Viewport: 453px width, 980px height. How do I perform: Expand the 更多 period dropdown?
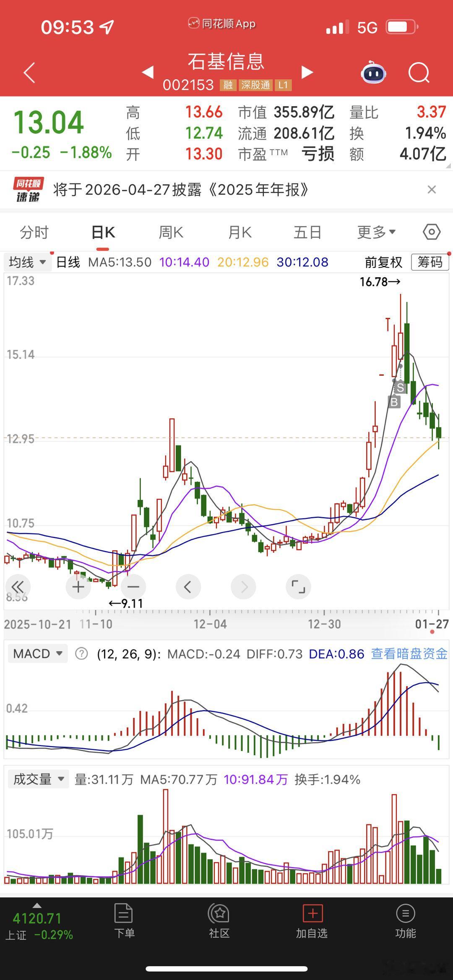click(x=376, y=232)
